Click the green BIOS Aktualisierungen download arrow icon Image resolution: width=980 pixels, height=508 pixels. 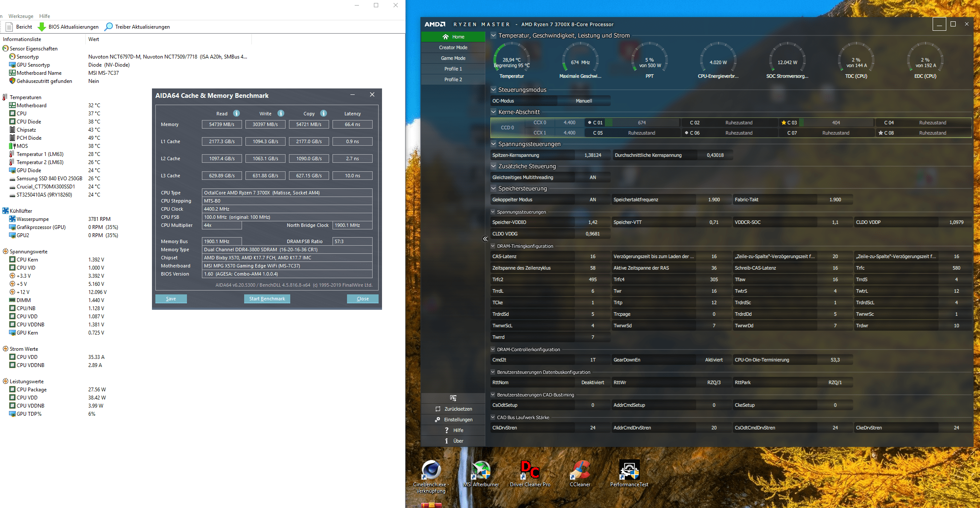(x=42, y=27)
